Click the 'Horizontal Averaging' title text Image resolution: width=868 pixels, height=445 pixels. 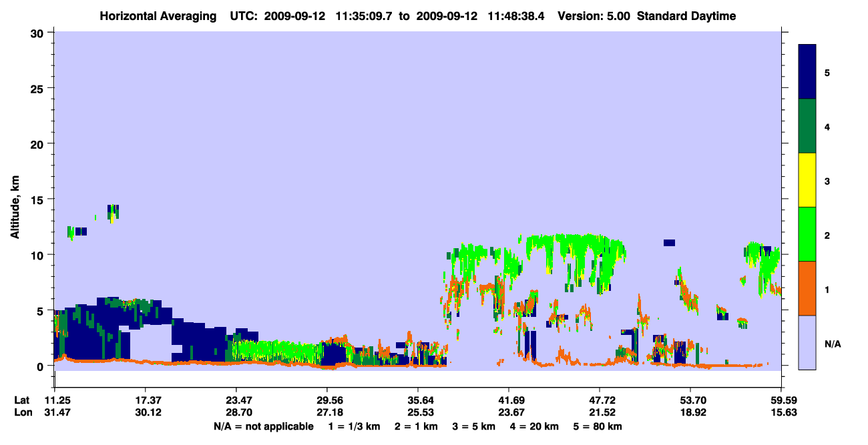point(158,16)
